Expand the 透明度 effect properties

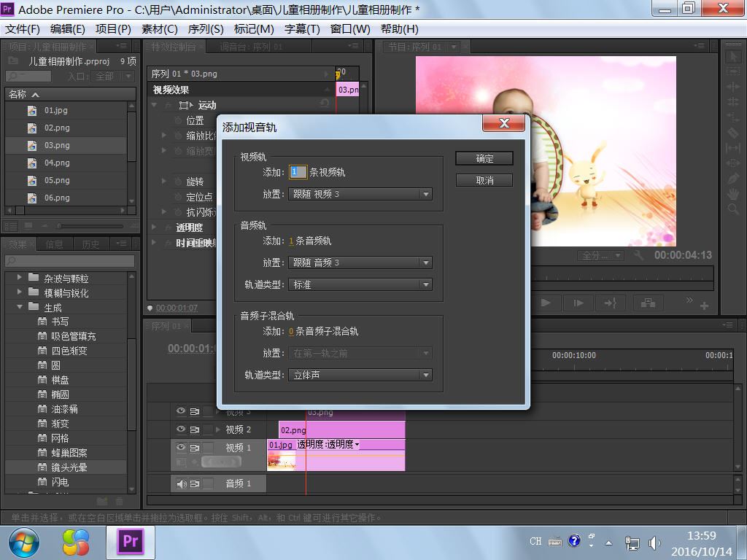pyautogui.click(x=154, y=227)
